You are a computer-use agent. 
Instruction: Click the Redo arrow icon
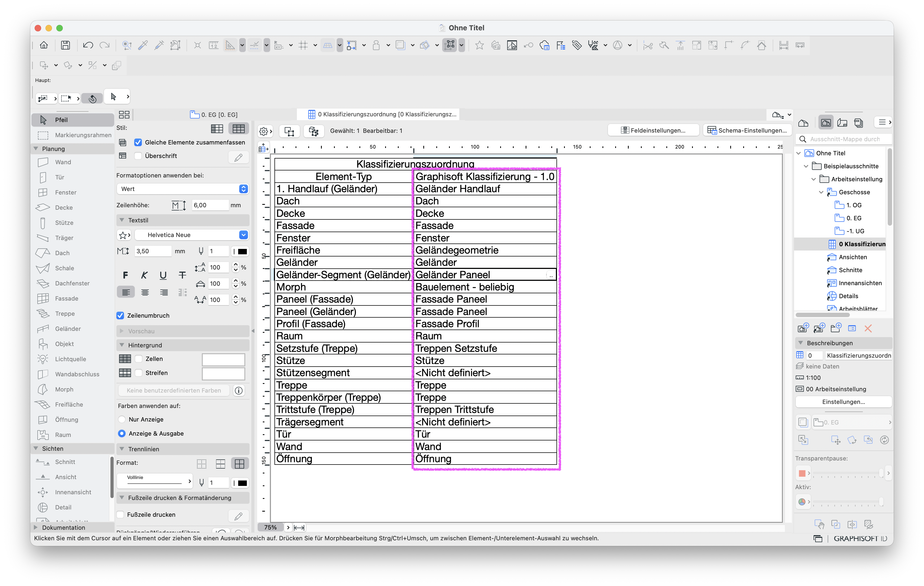104,45
